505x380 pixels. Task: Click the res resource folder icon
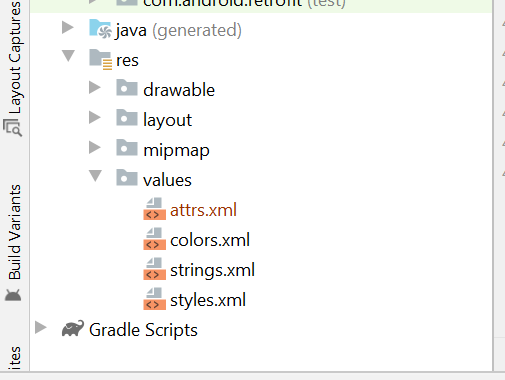100,59
